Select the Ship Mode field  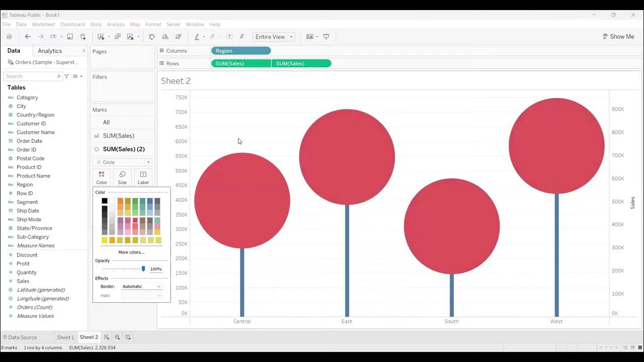point(29,219)
